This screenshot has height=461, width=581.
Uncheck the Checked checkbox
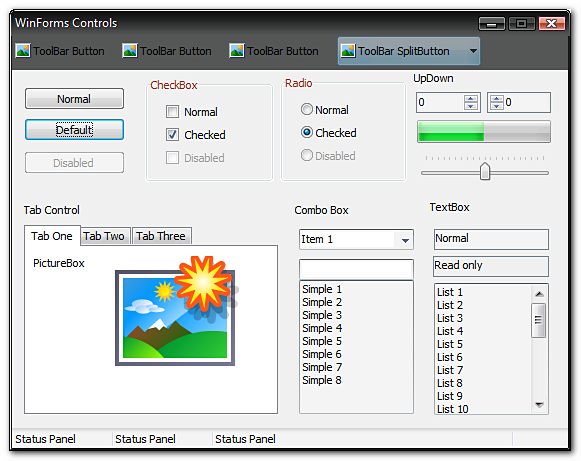click(x=172, y=135)
